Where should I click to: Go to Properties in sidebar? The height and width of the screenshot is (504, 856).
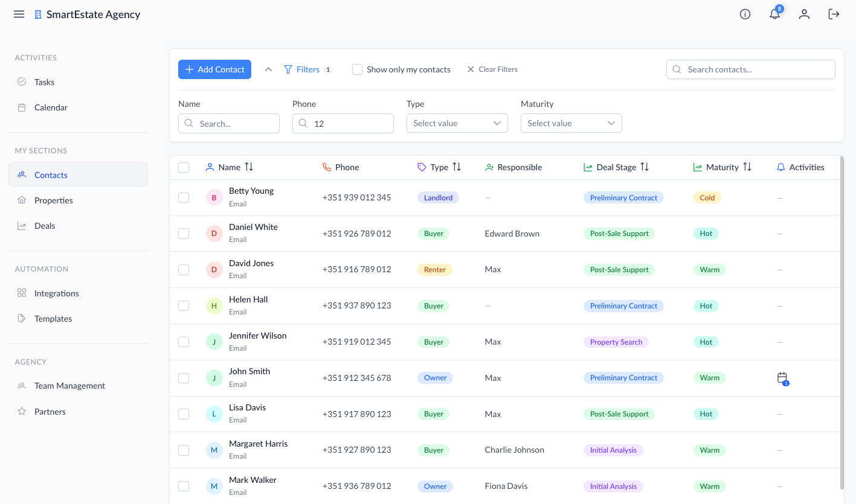pyautogui.click(x=53, y=200)
